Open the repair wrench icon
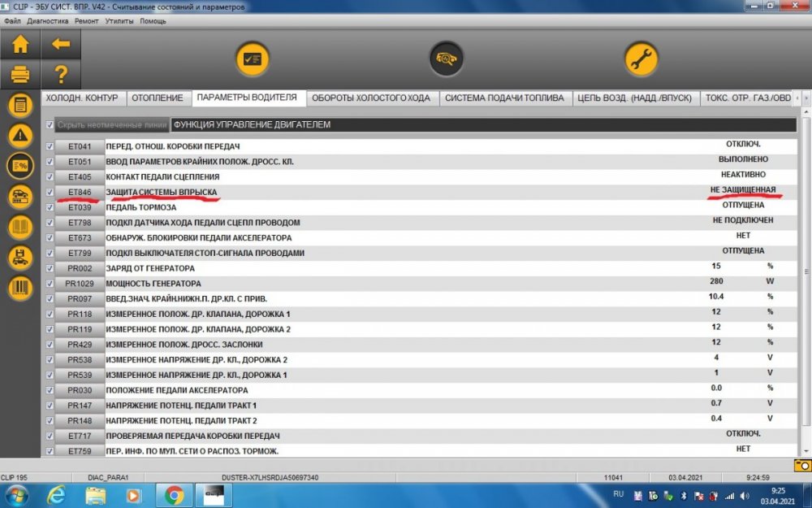 (641, 59)
